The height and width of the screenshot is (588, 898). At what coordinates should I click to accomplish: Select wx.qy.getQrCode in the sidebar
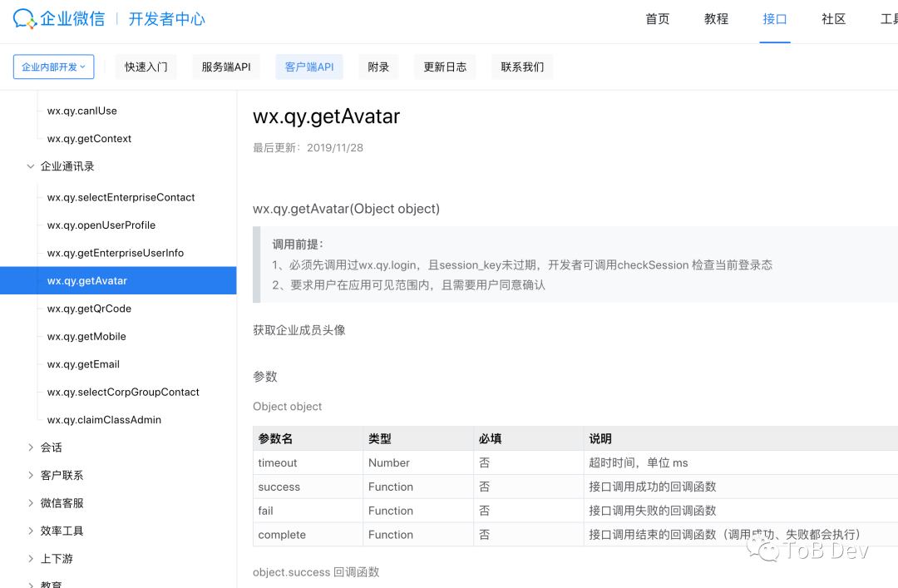click(88, 308)
